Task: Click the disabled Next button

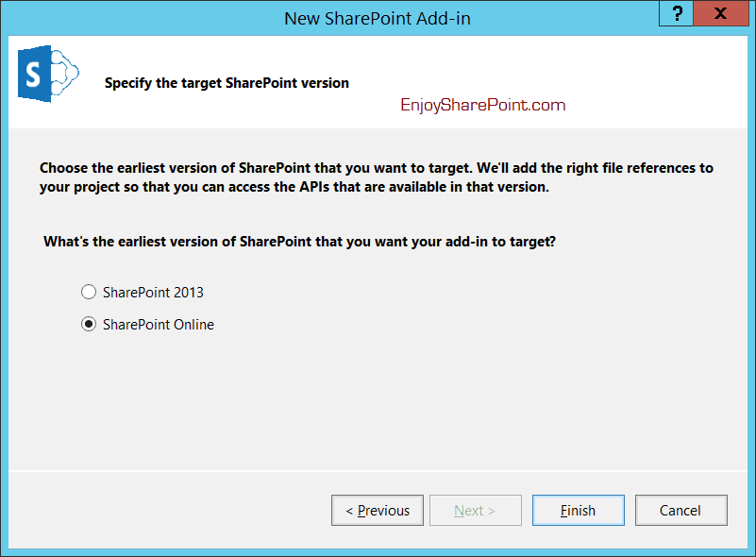Action: coord(476,510)
